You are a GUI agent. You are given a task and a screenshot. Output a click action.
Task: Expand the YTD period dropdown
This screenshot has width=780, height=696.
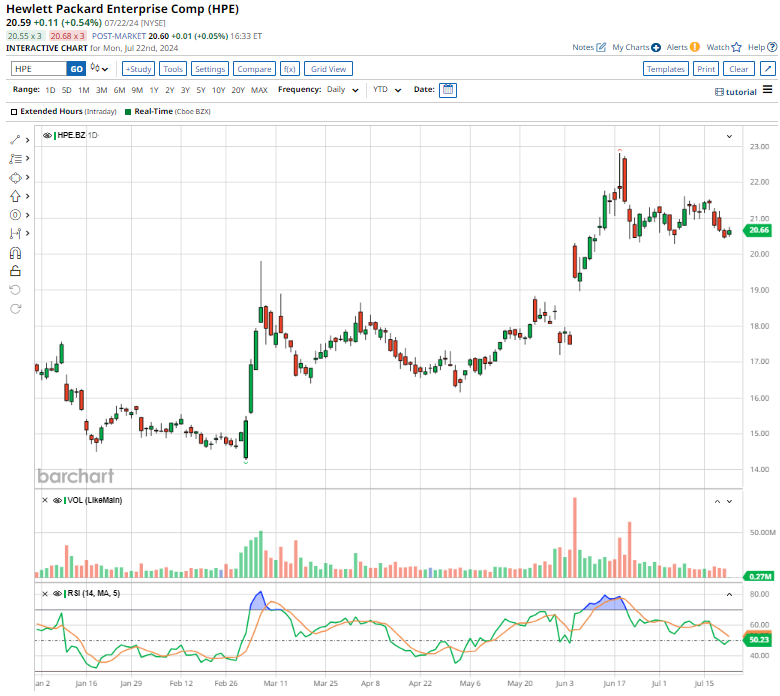[x=386, y=90]
